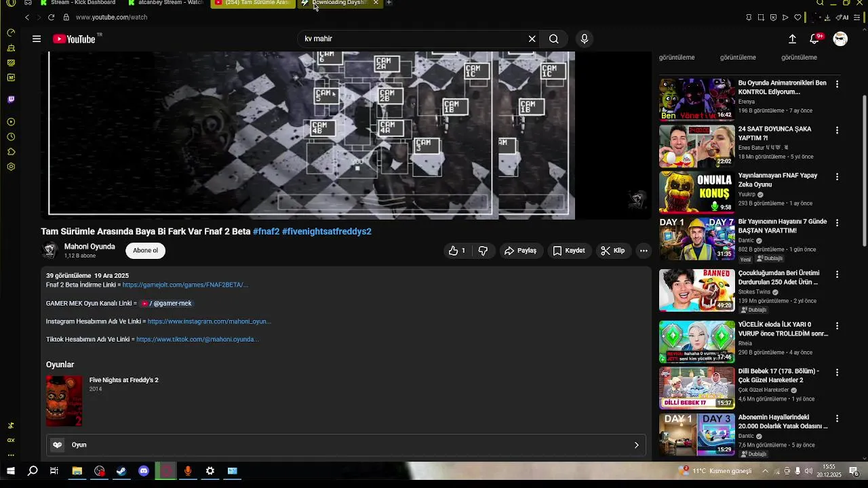Open browser easy setup sliders icon

(x=856, y=17)
